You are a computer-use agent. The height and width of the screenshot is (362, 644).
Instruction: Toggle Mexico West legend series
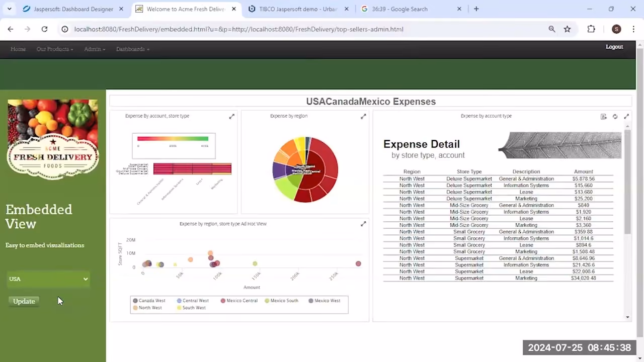pos(325,301)
